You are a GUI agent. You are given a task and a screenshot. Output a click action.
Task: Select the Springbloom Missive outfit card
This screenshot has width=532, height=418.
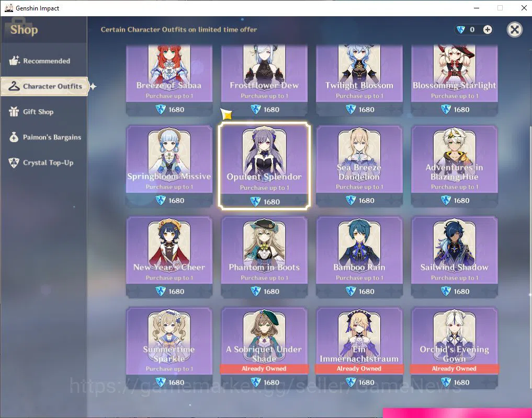(x=169, y=166)
